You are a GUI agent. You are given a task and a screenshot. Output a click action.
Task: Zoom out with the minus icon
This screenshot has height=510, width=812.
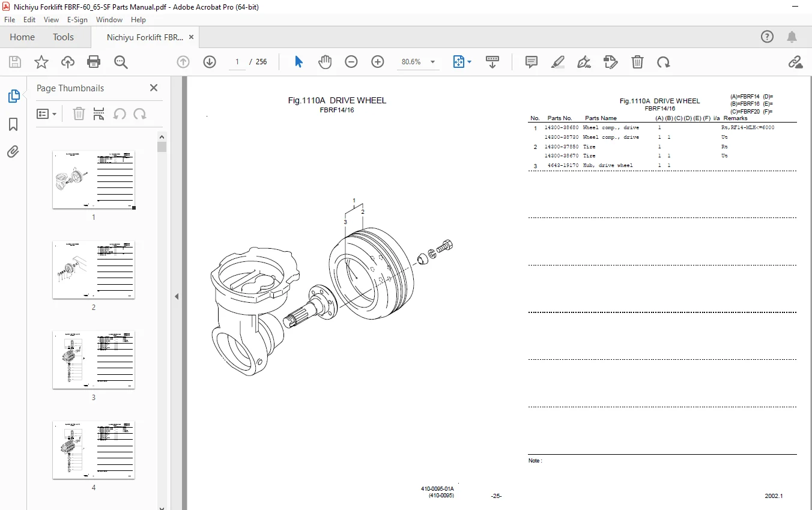351,62
